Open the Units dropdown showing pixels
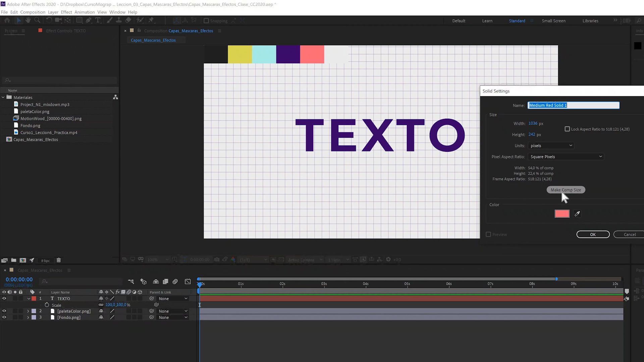The width and height of the screenshot is (644, 362). coord(551,146)
